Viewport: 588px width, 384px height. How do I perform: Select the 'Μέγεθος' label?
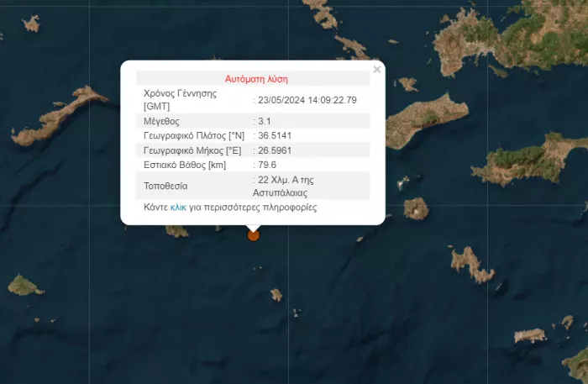161,121
